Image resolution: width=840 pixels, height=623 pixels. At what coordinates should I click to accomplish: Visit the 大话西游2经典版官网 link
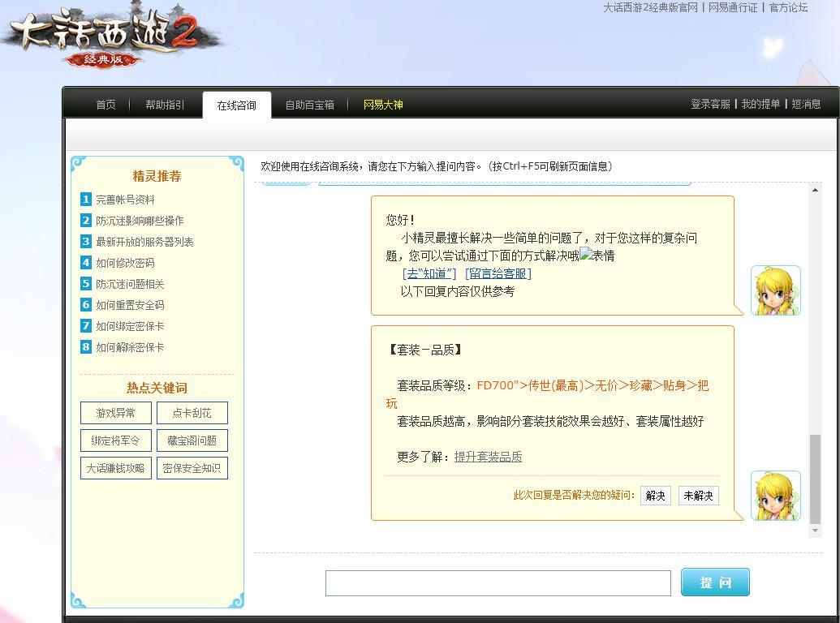click(x=651, y=7)
